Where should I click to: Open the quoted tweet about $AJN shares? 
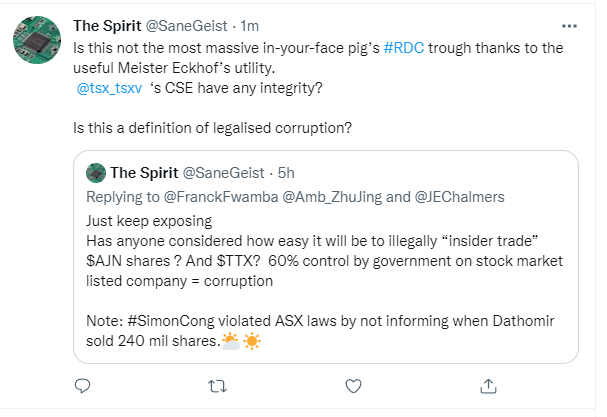[326, 257]
